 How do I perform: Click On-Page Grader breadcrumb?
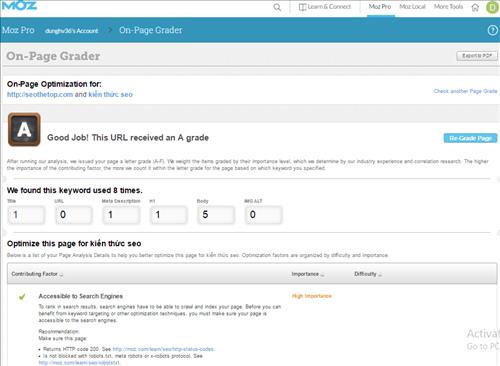(x=151, y=30)
